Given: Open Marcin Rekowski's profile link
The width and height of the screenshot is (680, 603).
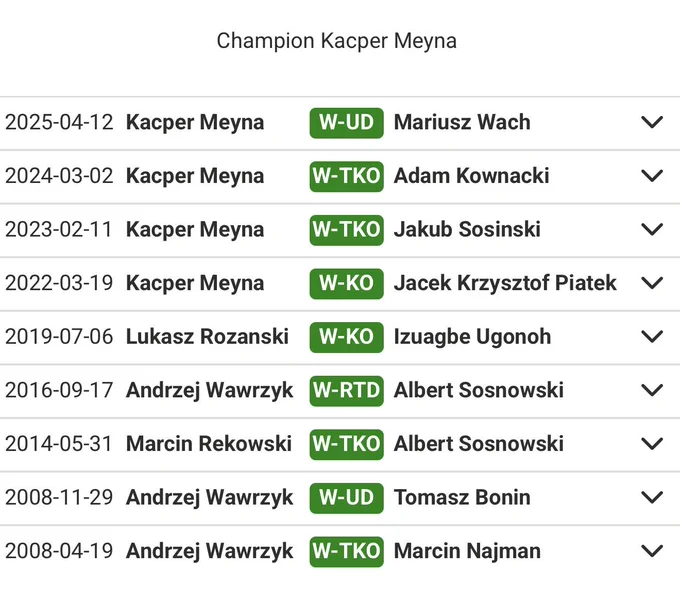Looking at the screenshot, I should pyautogui.click(x=209, y=444).
